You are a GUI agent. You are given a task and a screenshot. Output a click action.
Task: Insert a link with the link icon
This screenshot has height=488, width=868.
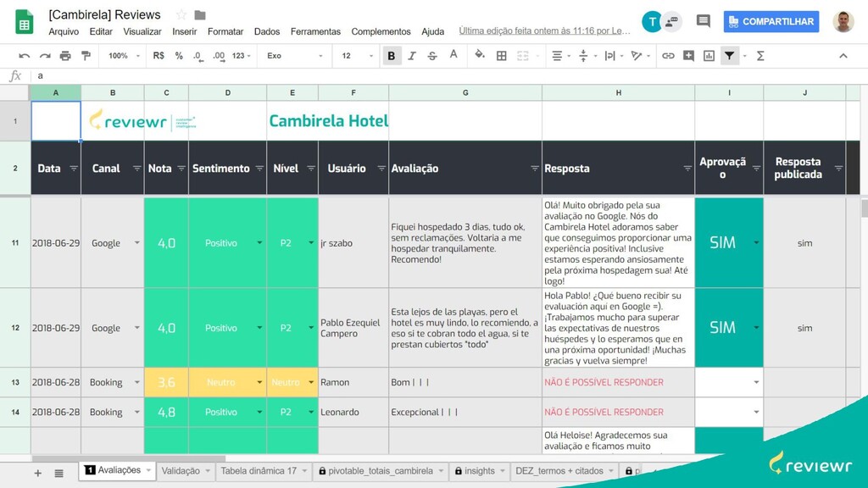(668, 56)
